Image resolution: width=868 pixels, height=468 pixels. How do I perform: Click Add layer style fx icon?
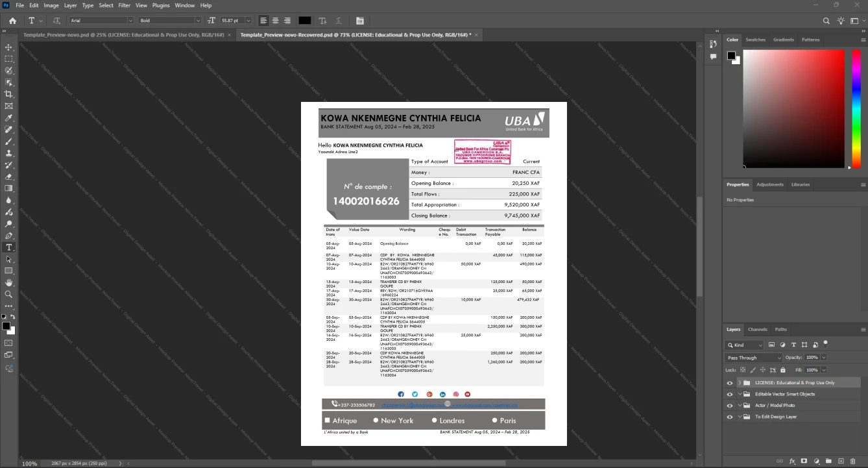[792, 461]
